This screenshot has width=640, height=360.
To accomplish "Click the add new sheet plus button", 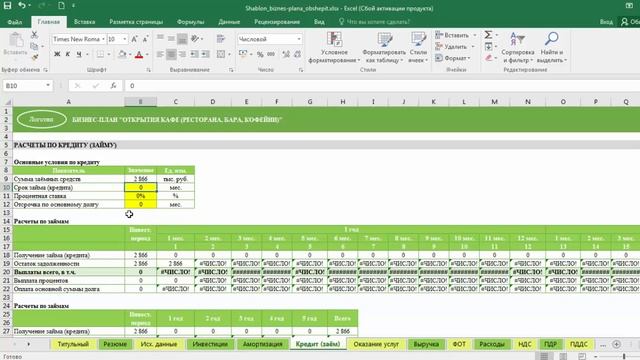I will (x=616, y=344).
